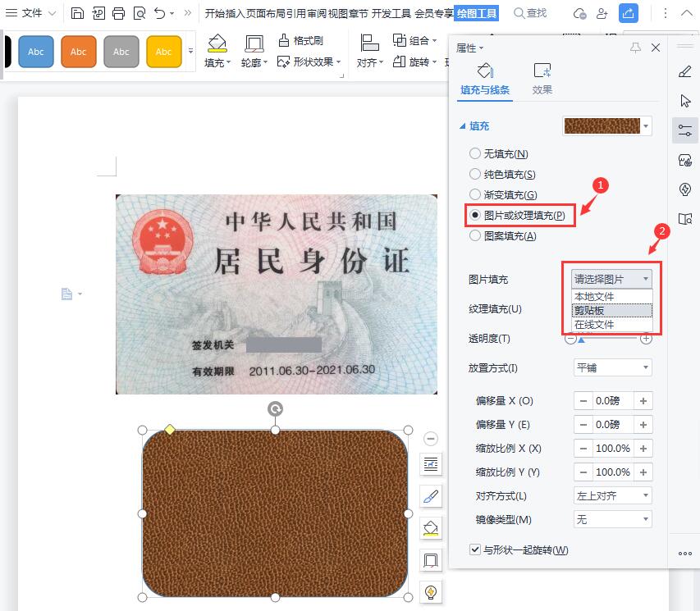The width and height of the screenshot is (700, 611).
Task: Decrease Offset Y (偏移量 Y) with minus
Action: point(583,425)
